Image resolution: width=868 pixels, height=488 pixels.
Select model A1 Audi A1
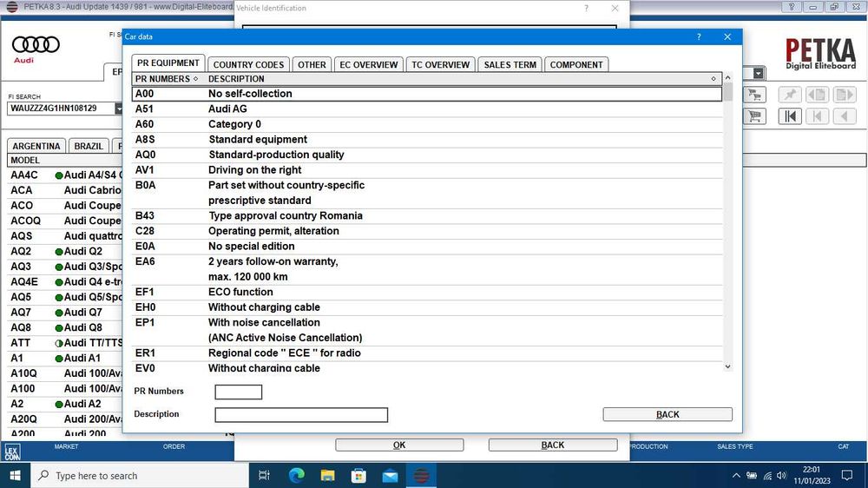pyautogui.click(x=65, y=358)
